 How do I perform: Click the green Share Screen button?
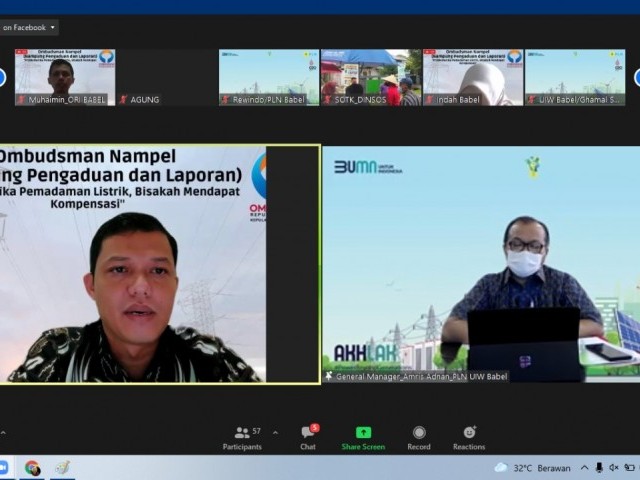pos(363,437)
